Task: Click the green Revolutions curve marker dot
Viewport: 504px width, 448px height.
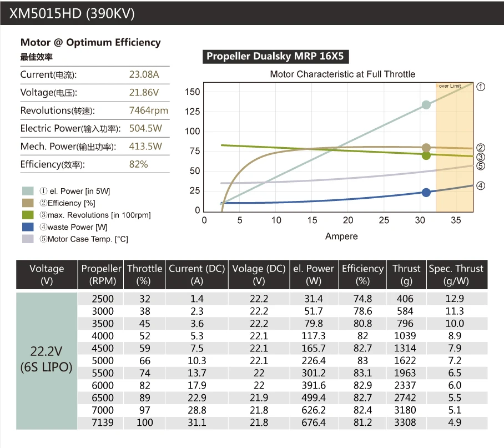Action: [426, 155]
